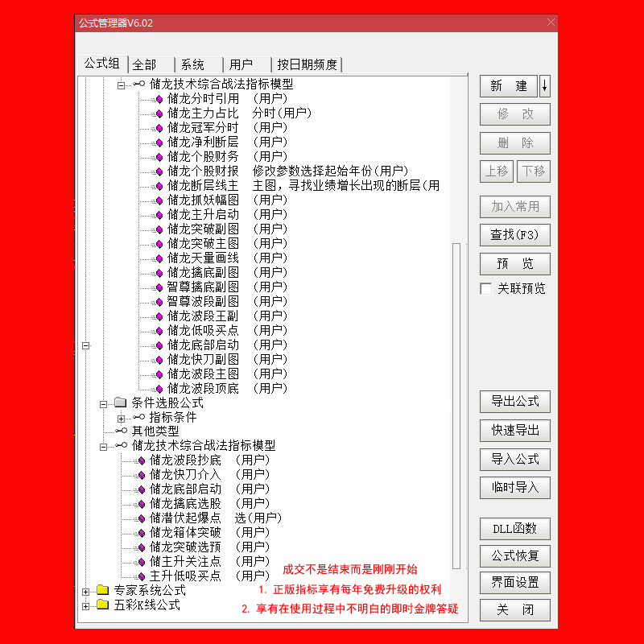Click the folder icon of 专家系统公式
The image size is (644, 644).
pos(103,590)
